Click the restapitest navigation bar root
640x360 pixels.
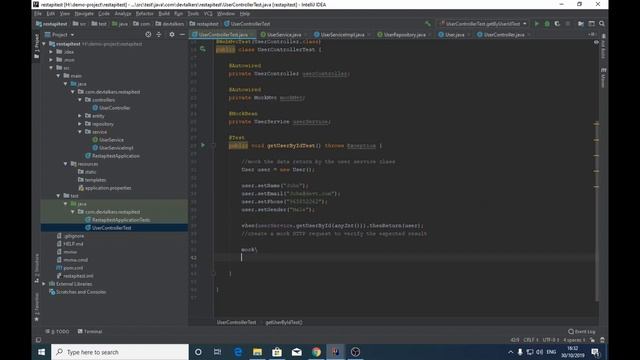point(51,24)
